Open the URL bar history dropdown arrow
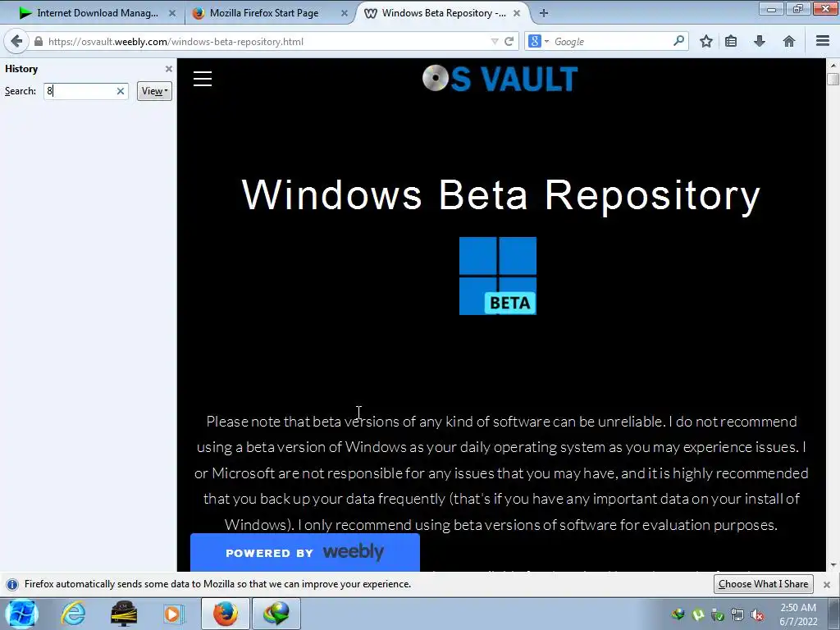This screenshot has width=840, height=630. pos(495,41)
